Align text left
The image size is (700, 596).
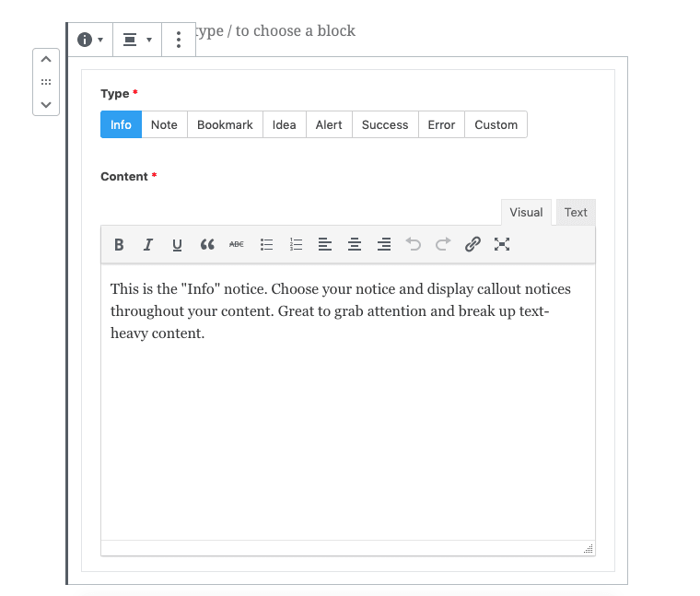[x=325, y=245]
